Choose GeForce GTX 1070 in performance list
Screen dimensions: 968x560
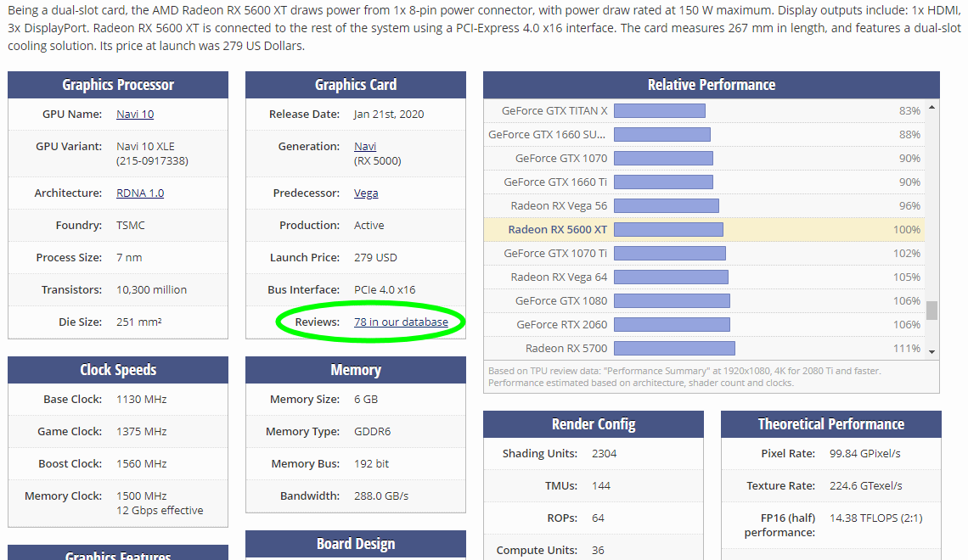tap(561, 159)
